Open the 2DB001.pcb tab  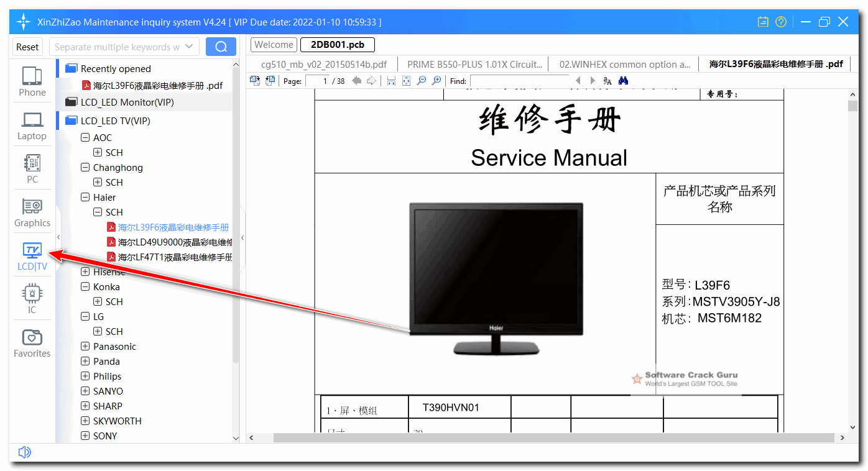pyautogui.click(x=337, y=44)
